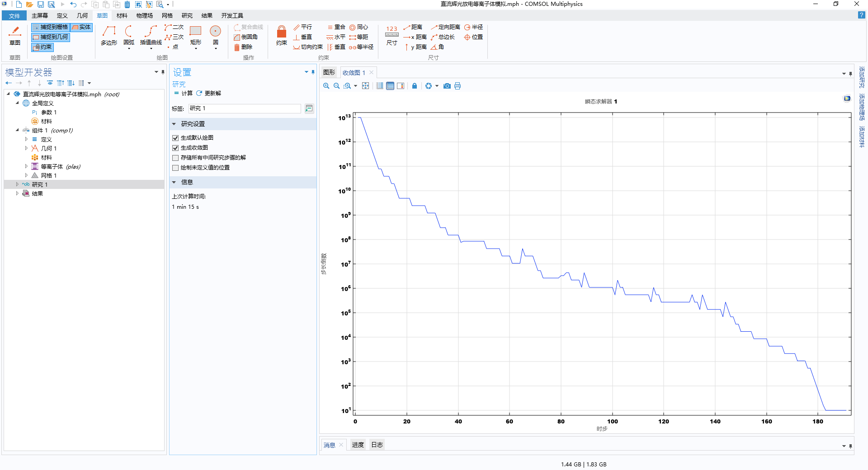Collapse the Component 1 (组件 1) node
This screenshot has height=470, width=868.
pos(17,130)
